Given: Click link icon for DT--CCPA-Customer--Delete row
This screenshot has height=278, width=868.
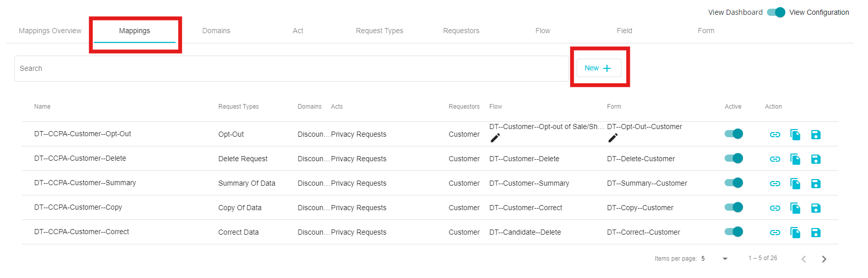Looking at the screenshot, I should click(x=775, y=159).
